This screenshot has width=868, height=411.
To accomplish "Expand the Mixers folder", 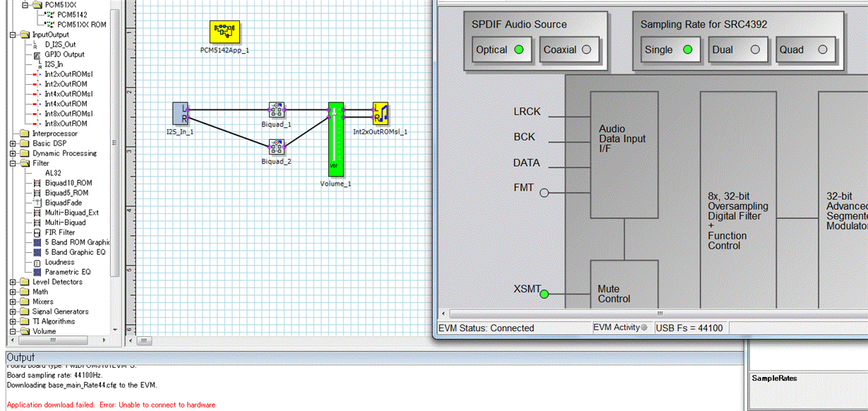I will [13, 302].
